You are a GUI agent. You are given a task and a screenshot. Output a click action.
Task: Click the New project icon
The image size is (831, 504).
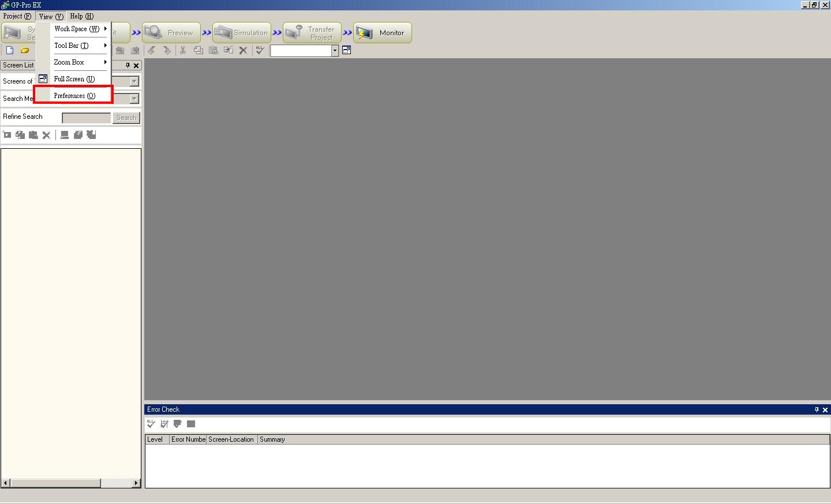pyautogui.click(x=10, y=51)
